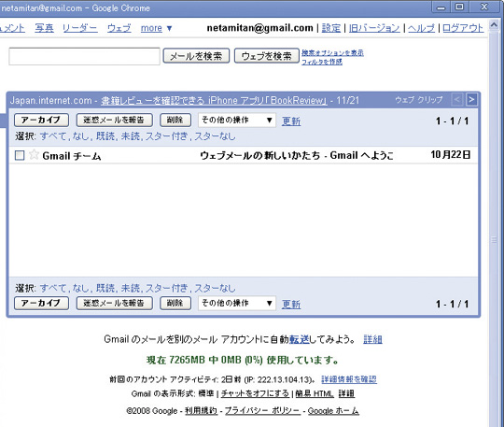Select スターなし in bottom selection row
The image size is (504, 427).
[x=215, y=288]
